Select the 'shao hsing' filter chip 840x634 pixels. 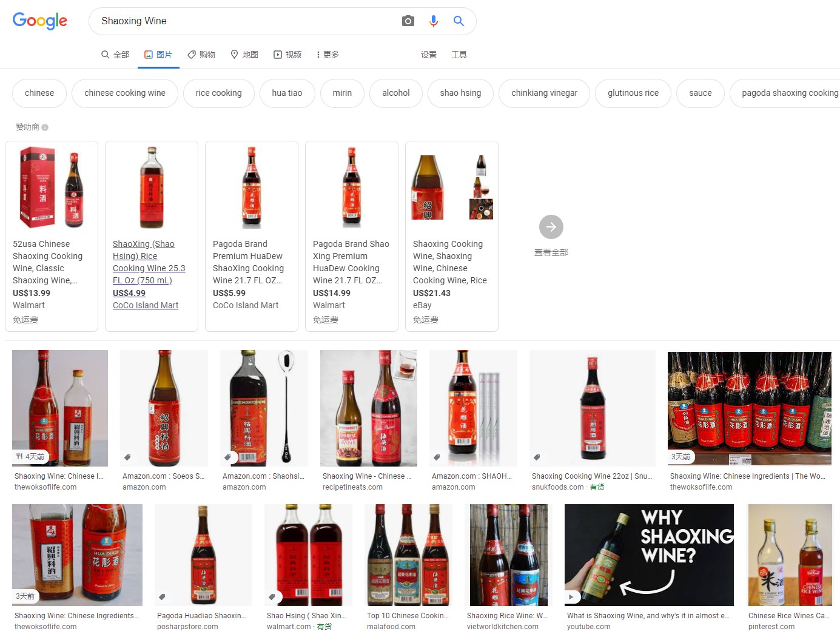[x=460, y=93]
